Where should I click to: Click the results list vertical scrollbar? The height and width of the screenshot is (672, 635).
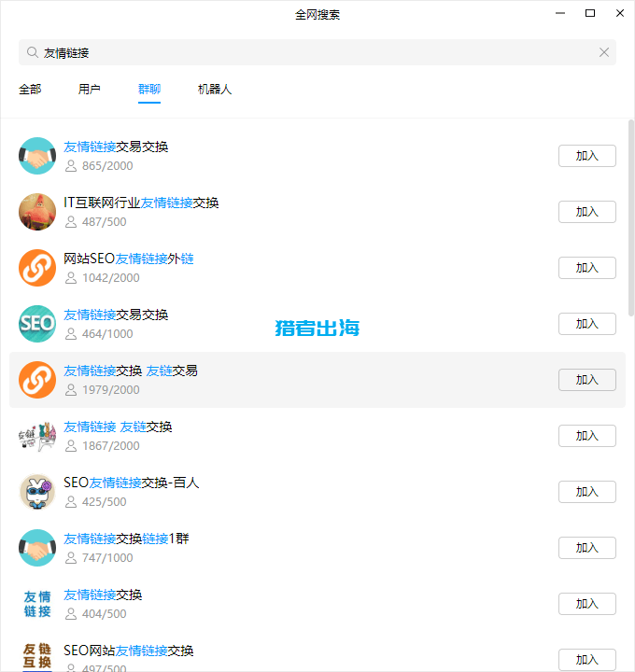coord(630,217)
